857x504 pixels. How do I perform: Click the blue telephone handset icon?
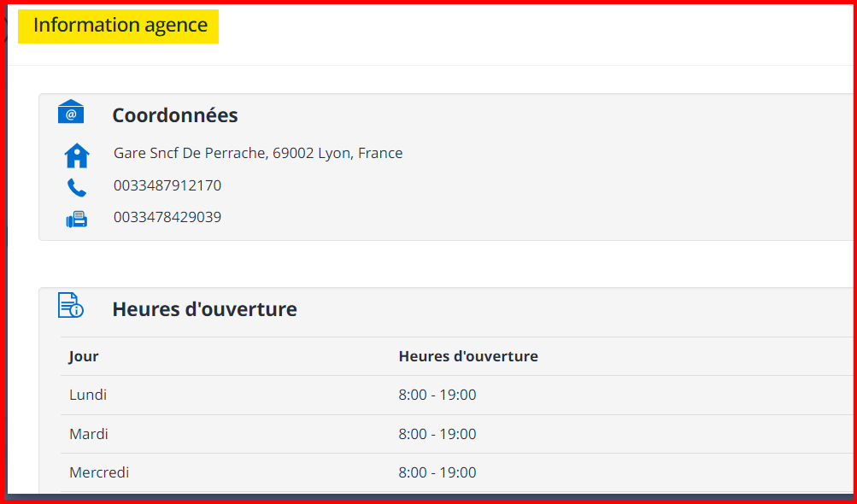pyautogui.click(x=77, y=187)
